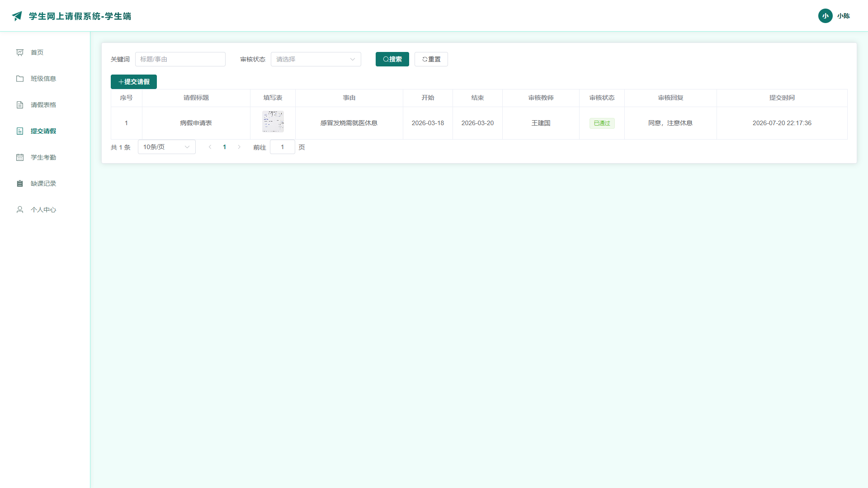Click the 序号 column header
The width and height of the screenshot is (868, 488).
tap(127, 98)
